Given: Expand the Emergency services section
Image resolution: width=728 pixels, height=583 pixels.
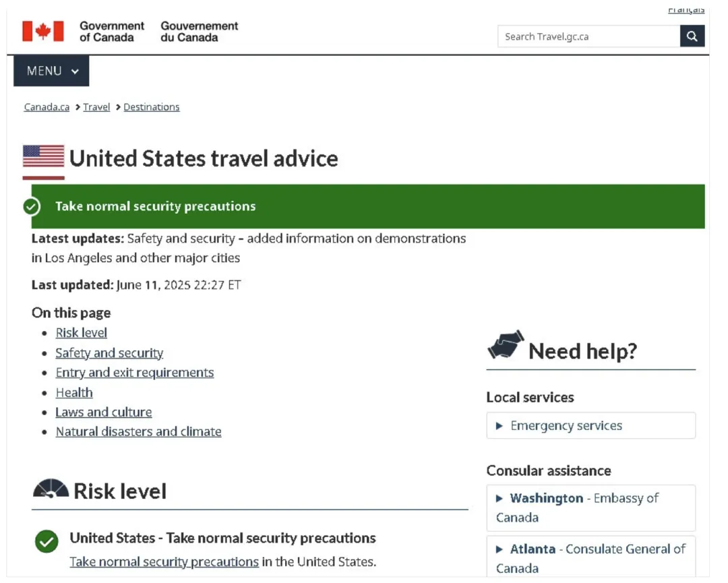Looking at the screenshot, I should (x=590, y=425).
